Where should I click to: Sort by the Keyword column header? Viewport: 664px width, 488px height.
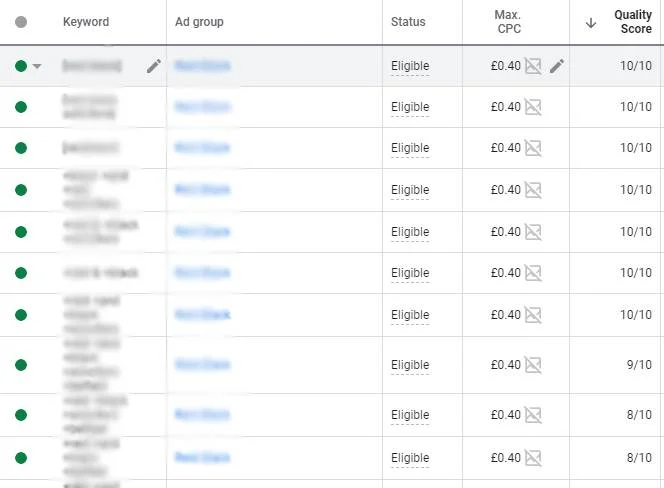tap(86, 22)
